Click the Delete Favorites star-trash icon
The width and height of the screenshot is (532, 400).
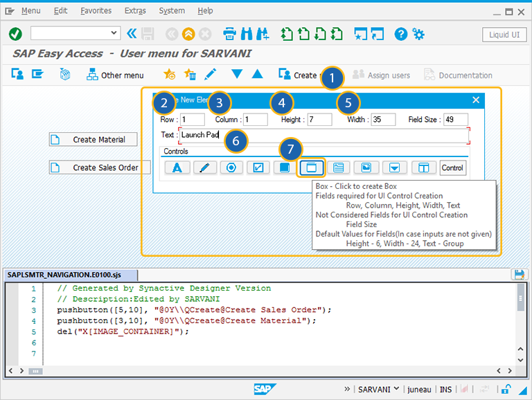point(190,74)
